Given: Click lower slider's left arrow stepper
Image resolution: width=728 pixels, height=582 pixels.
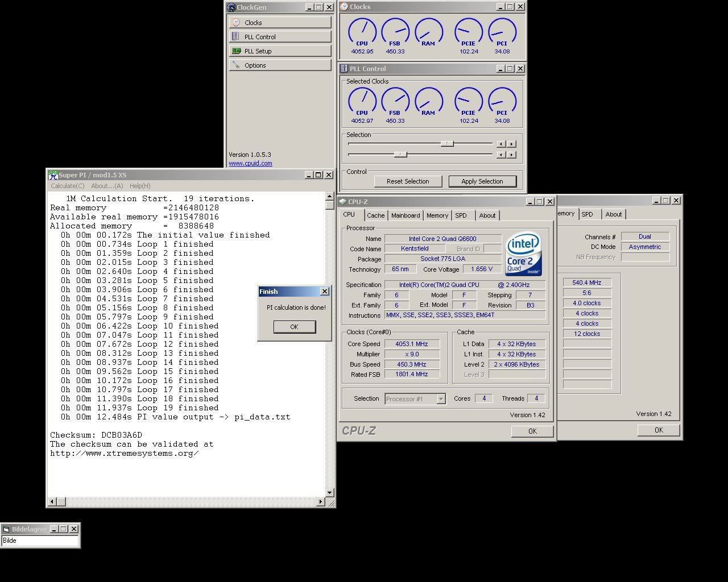Looking at the screenshot, I should click(501, 154).
